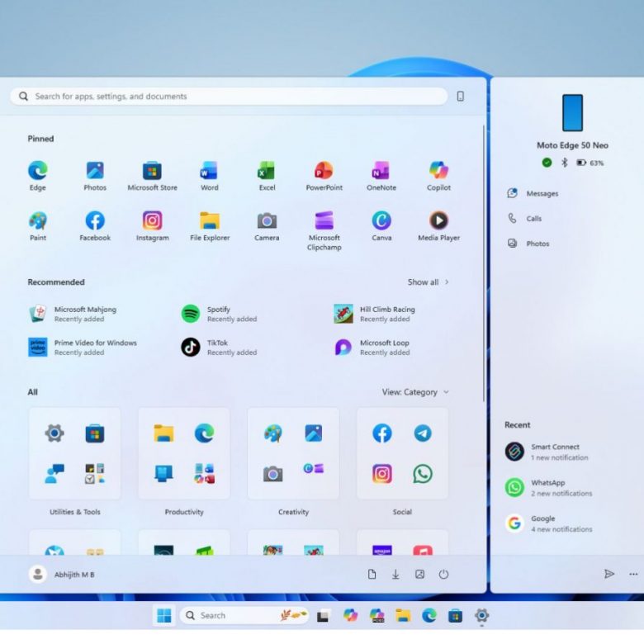The height and width of the screenshot is (644, 644).
Task: Launch Camera pinned app
Action: tap(267, 226)
